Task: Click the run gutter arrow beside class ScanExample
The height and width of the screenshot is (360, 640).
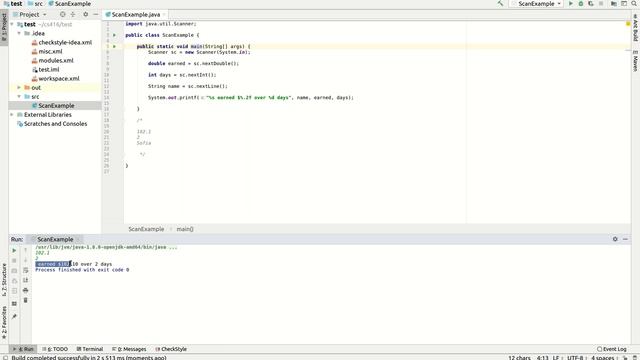Action: point(114,35)
